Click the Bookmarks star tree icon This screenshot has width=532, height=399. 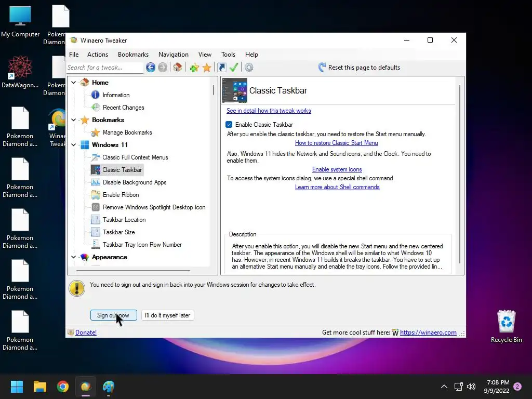click(85, 120)
